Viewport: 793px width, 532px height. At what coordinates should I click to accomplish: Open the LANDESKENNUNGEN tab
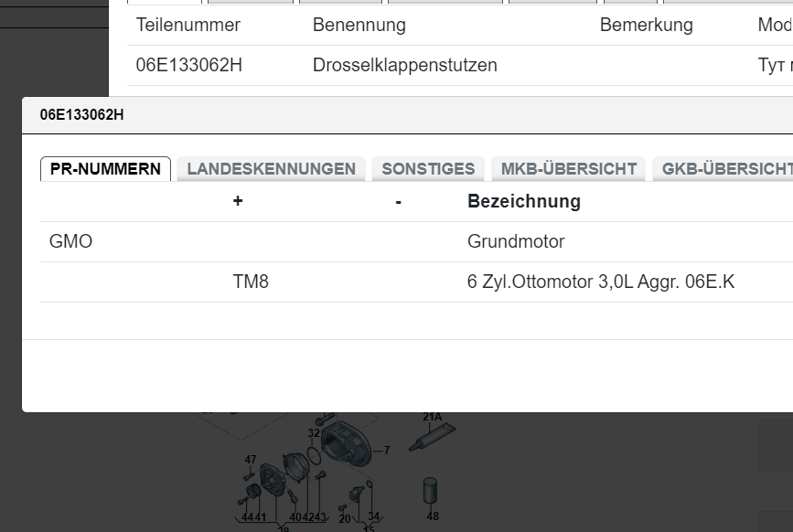click(271, 169)
